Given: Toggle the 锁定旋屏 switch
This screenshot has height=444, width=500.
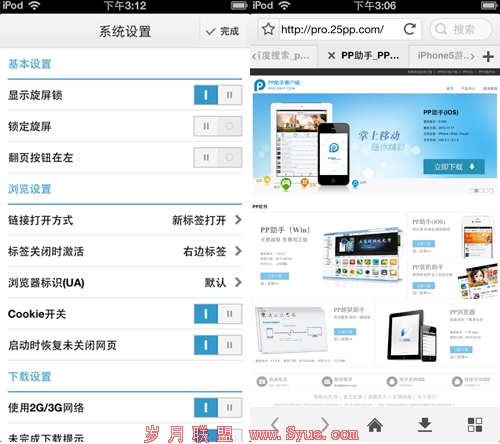Looking at the screenshot, I should click(x=218, y=126).
